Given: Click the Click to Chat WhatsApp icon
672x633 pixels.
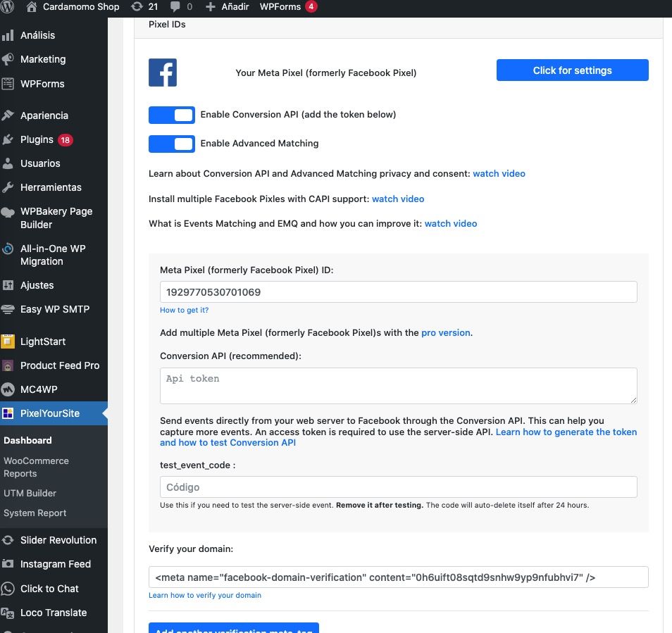Looking at the screenshot, I should point(8,589).
